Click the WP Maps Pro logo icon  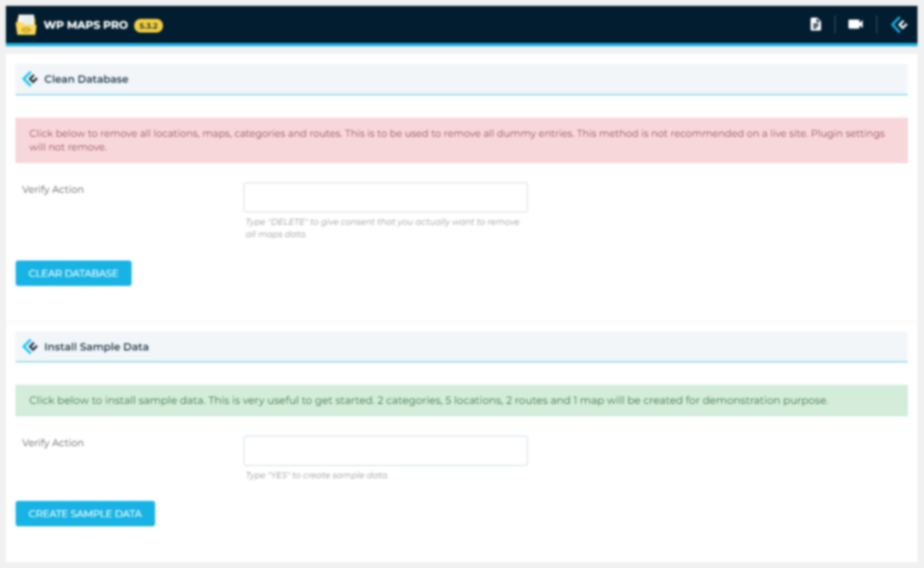coord(25,25)
